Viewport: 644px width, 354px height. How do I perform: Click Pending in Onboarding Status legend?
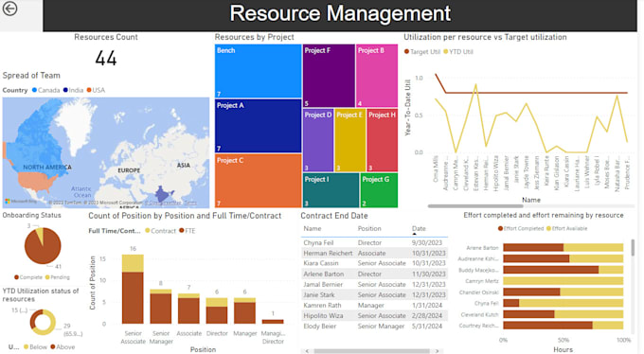point(57,277)
